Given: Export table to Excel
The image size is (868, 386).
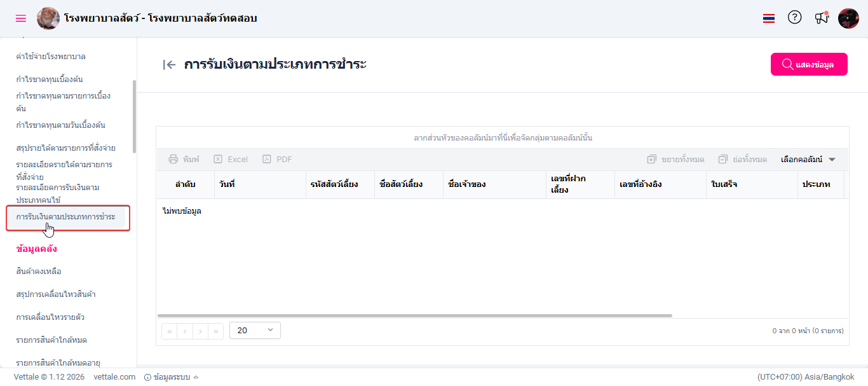Looking at the screenshot, I should [x=231, y=160].
